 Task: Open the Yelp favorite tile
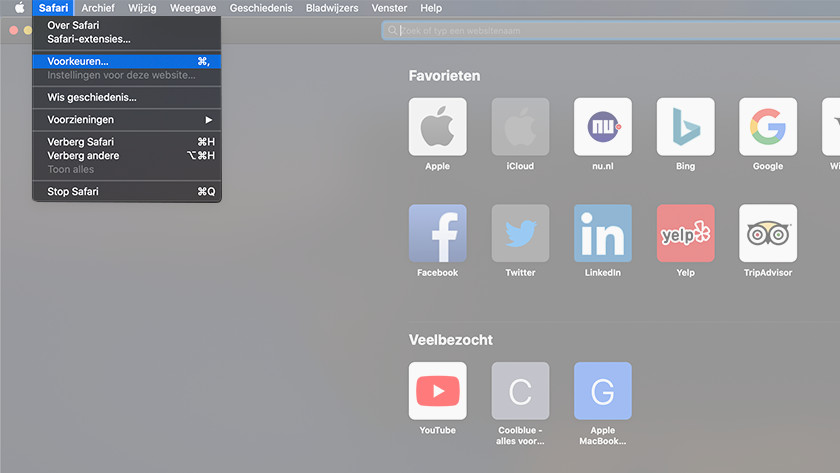(x=685, y=233)
